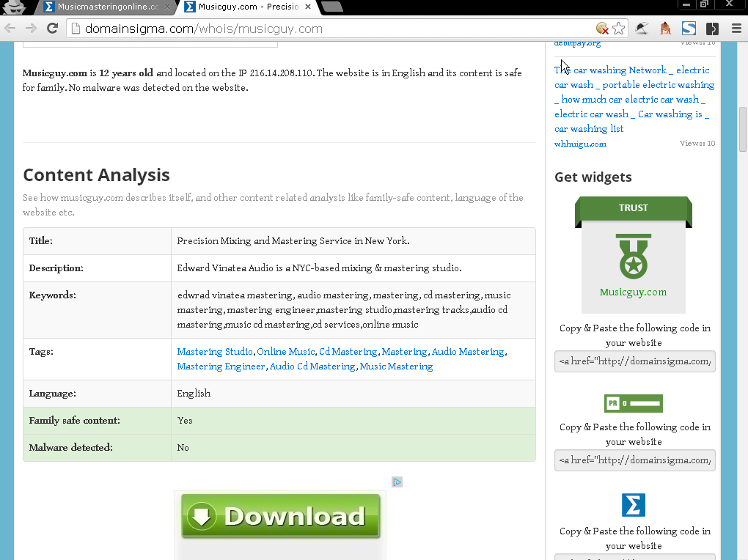Viewport: 748px width, 560px height.
Task: Click the Tags row label
Action: [41, 352]
